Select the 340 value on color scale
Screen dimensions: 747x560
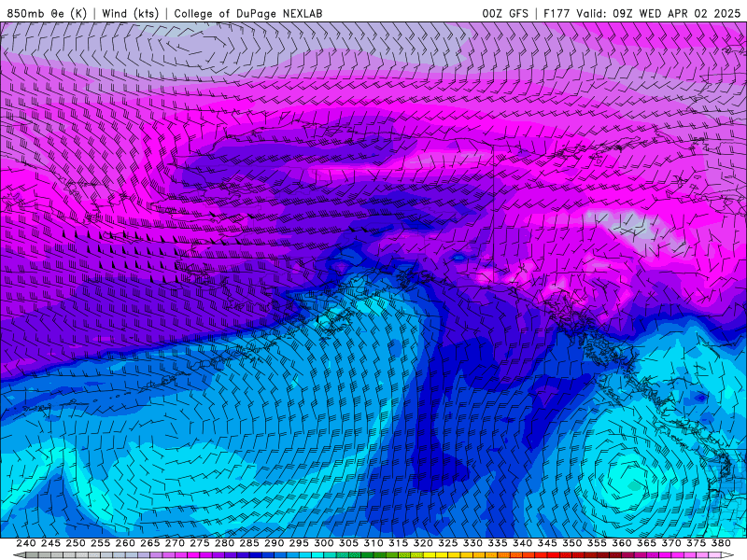pos(522,543)
